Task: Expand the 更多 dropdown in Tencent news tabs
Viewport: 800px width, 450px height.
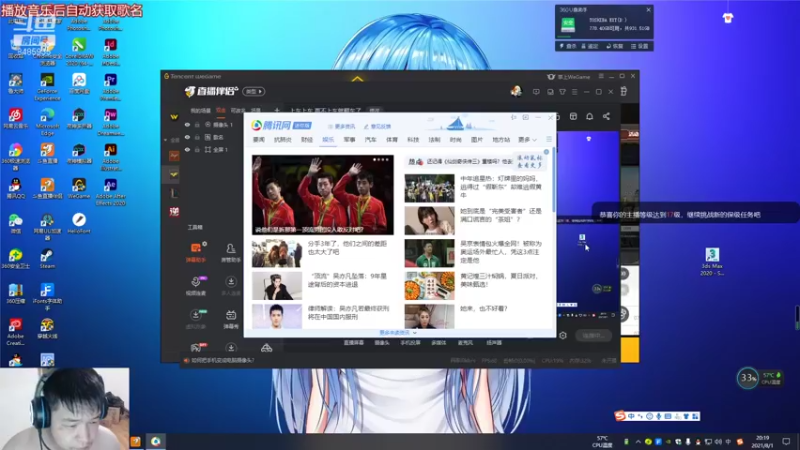Action: pos(527,139)
